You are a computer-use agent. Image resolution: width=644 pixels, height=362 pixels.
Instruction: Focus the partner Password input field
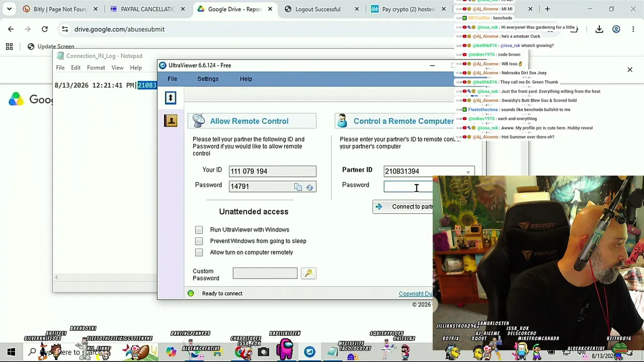(x=408, y=187)
